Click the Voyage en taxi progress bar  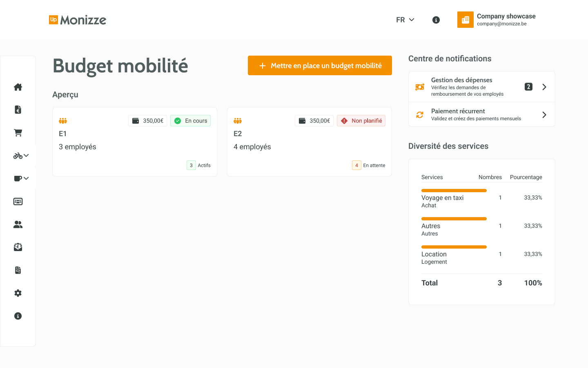coord(454,191)
